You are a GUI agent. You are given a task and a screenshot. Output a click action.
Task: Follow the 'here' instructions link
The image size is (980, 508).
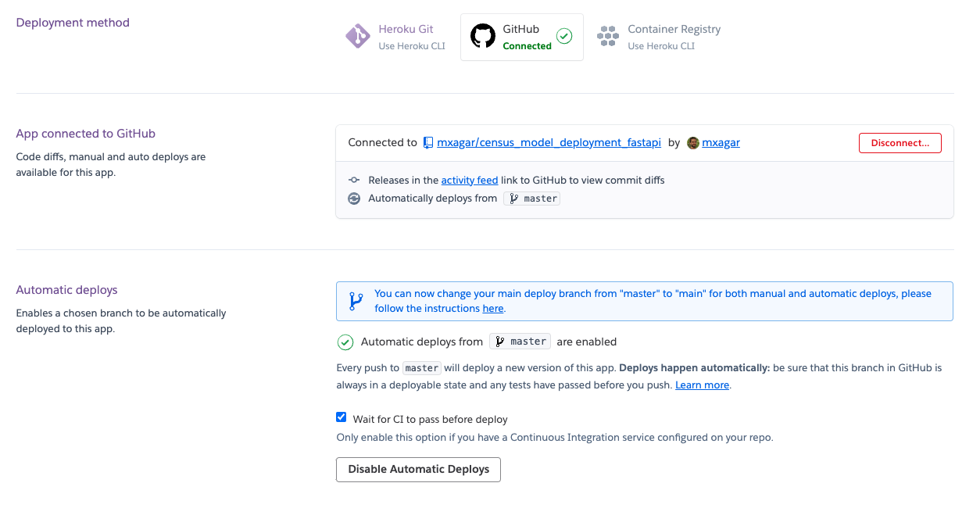(493, 308)
